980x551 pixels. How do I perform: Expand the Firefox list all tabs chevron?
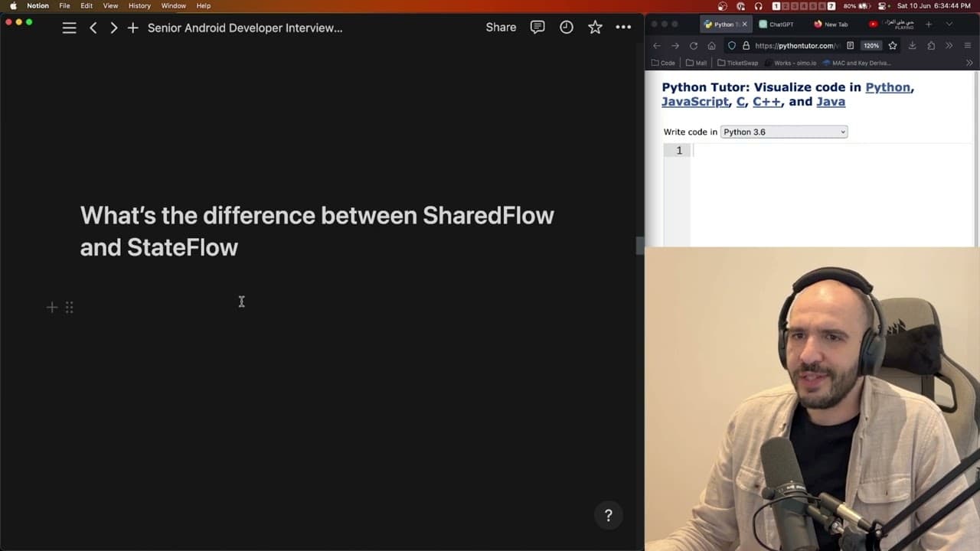click(949, 24)
